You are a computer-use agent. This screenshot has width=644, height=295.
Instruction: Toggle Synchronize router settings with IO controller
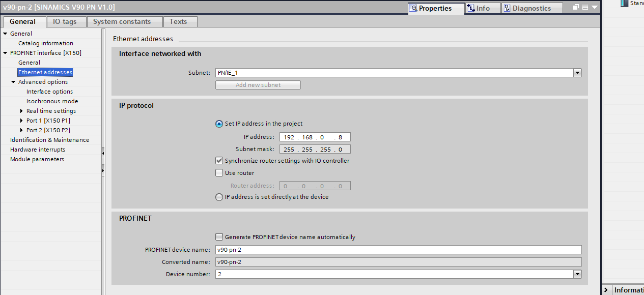click(219, 161)
